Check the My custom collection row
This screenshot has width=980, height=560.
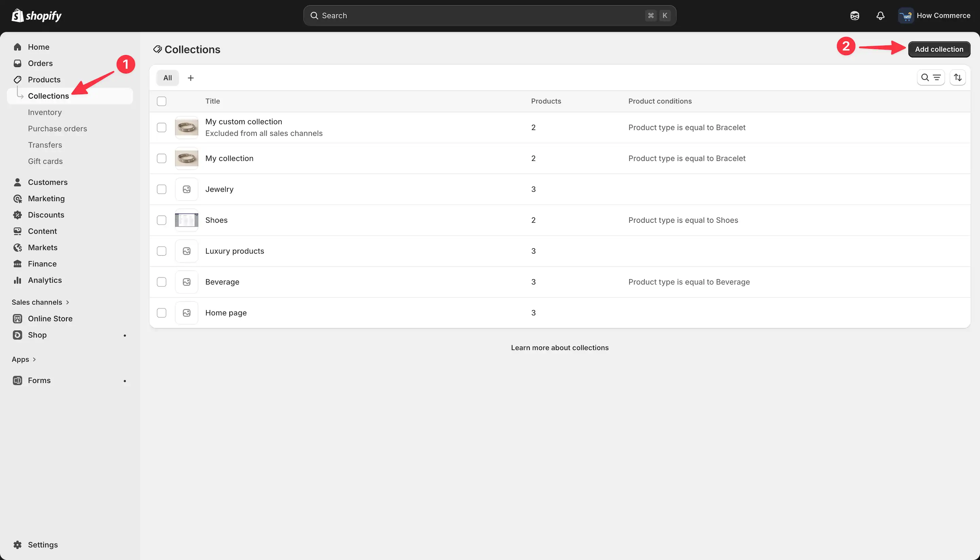click(162, 127)
